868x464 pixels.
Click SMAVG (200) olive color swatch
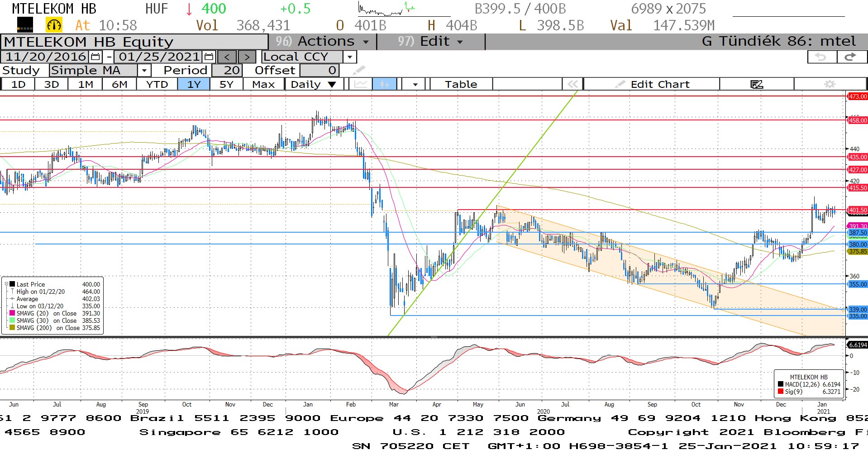point(12,327)
